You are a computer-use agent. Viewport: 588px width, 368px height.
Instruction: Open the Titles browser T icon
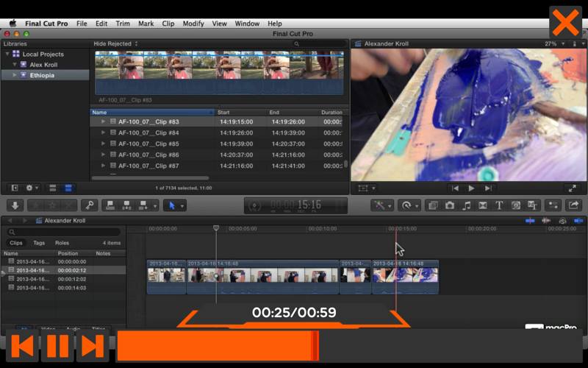(499, 205)
